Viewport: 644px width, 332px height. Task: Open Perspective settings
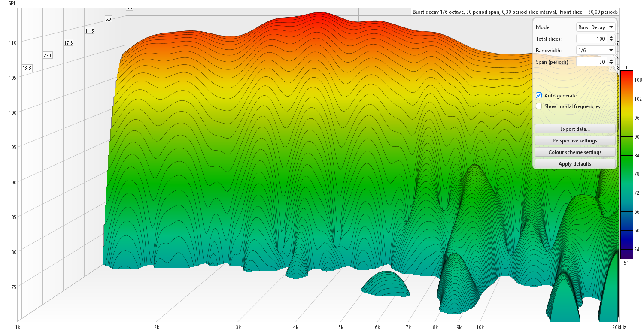(x=575, y=141)
